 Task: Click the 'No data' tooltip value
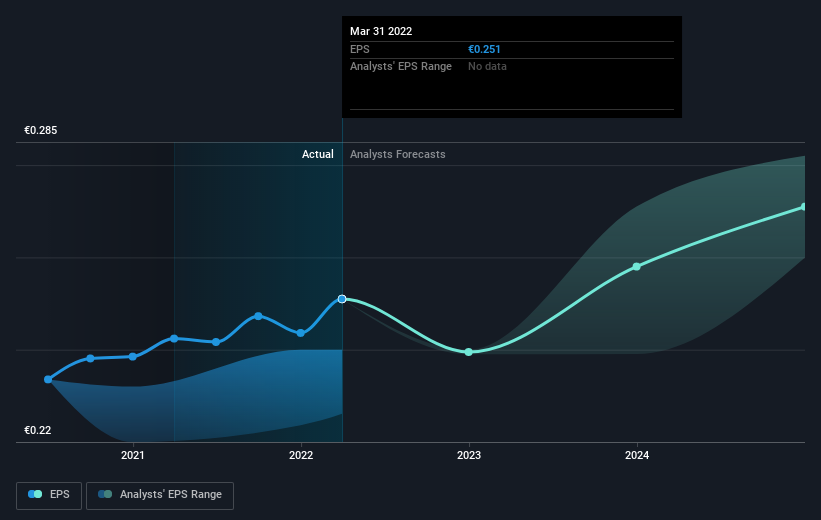[487, 67]
